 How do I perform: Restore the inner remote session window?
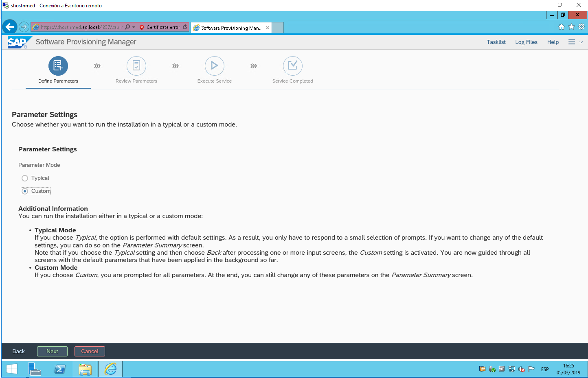pyautogui.click(x=562, y=15)
